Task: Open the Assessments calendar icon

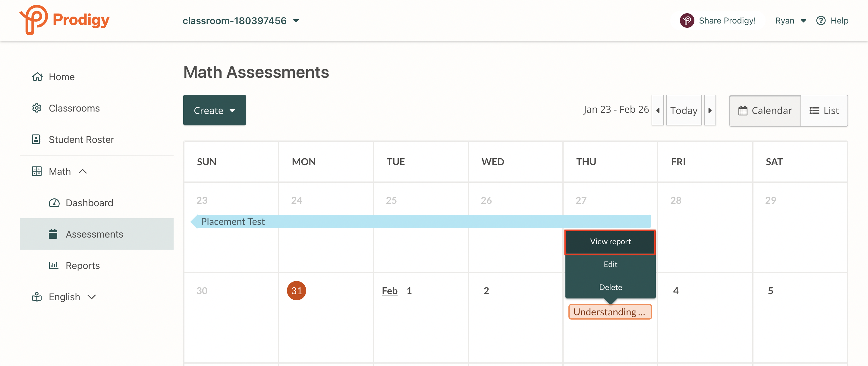Action: [53, 234]
